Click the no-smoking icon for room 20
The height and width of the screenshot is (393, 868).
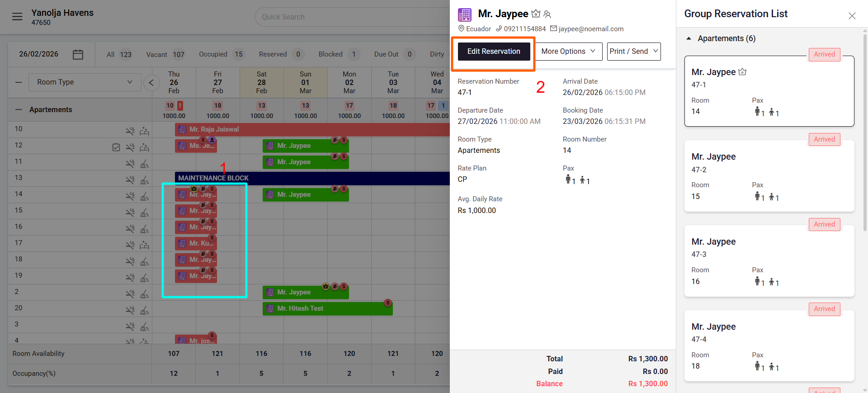pyautogui.click(x=130, y=310)
